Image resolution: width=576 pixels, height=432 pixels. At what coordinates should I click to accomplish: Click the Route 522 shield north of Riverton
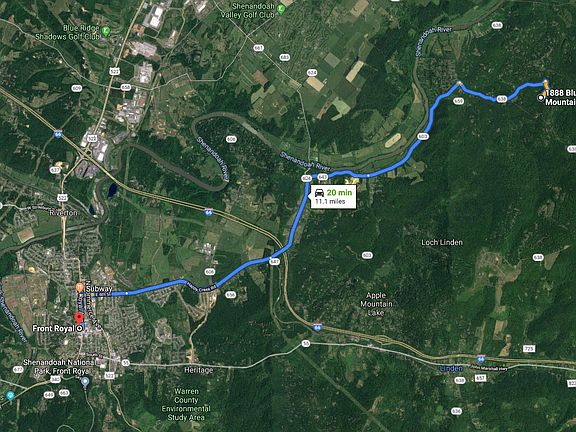(62, 198)
